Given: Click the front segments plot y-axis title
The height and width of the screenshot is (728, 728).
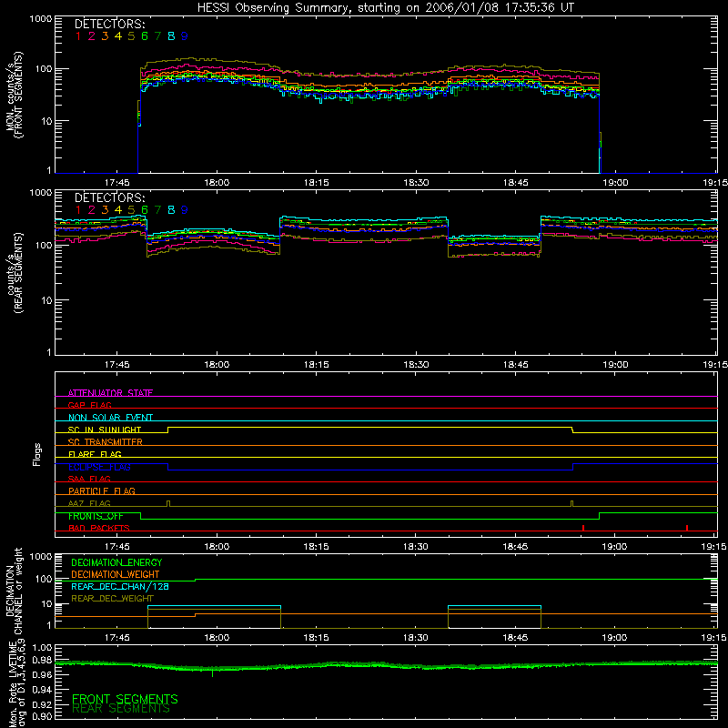Looking at the screenshot, I should pos(15,96).
